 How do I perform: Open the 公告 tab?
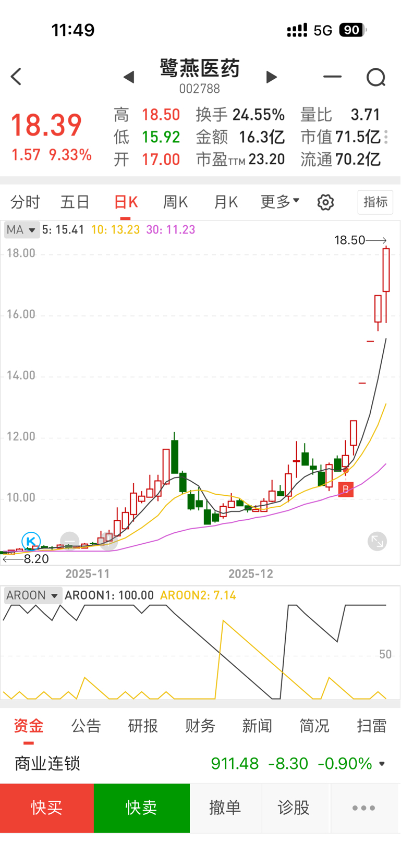(86, 726)
